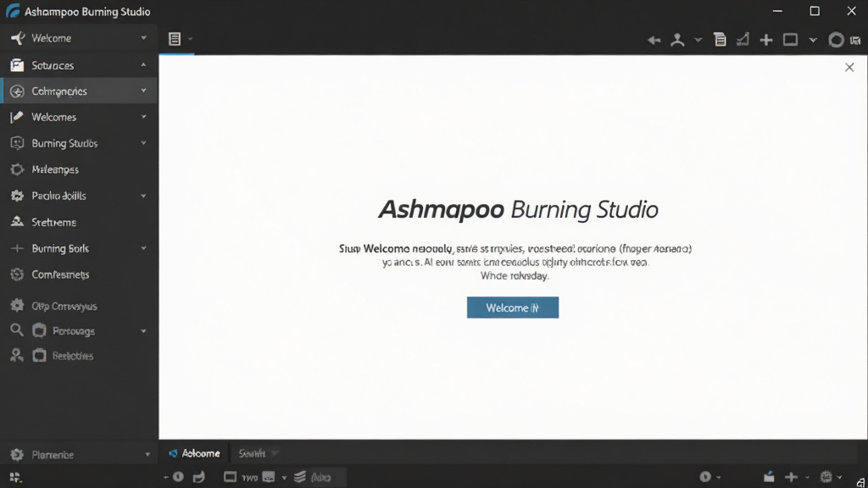Click the gear icon beside Maleanges
868x488 pixels.
pos(17,169)
